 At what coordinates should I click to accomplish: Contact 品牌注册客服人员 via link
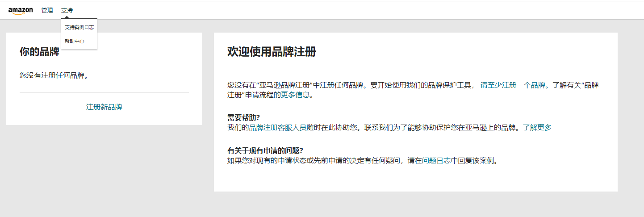(x=277, y=128)
